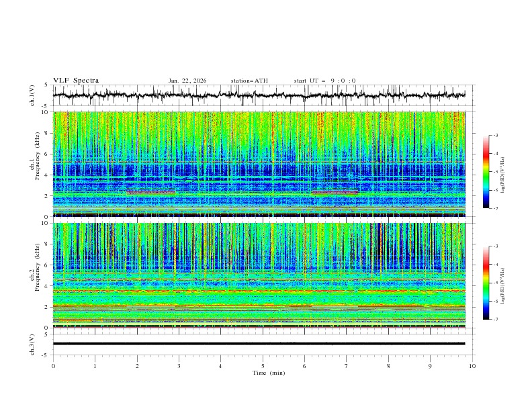This screenshot has height=411, width=532.
Task: Click the "5" tick on ch.1(V) axis
Action: click(46, 85)
